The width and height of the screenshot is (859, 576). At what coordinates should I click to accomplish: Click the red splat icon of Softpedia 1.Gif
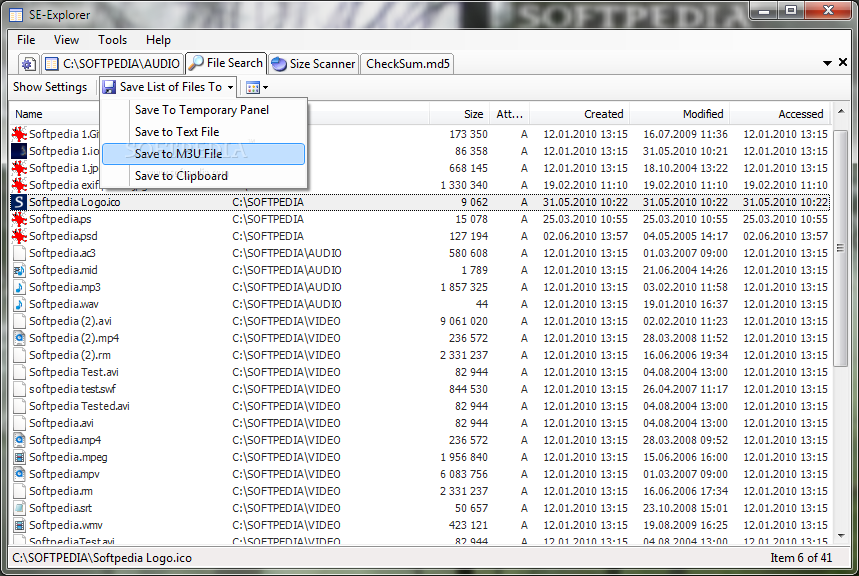19,134
